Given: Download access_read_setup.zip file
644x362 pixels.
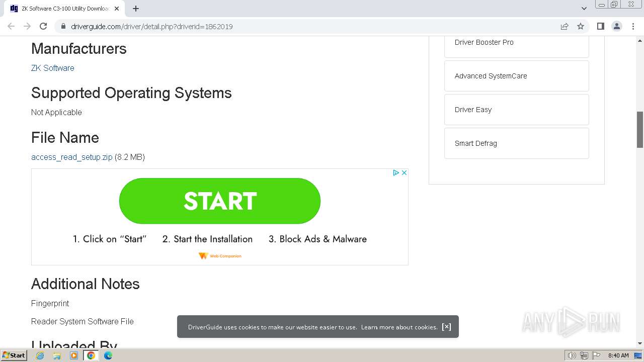Looking at the screenshot, I should pos(72,157).
